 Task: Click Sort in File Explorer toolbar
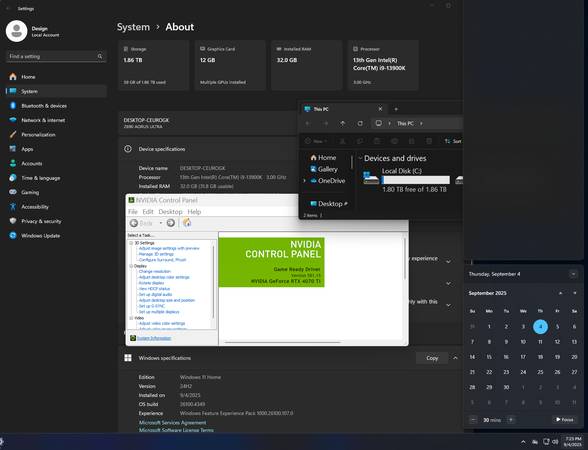tap(453, 141)
